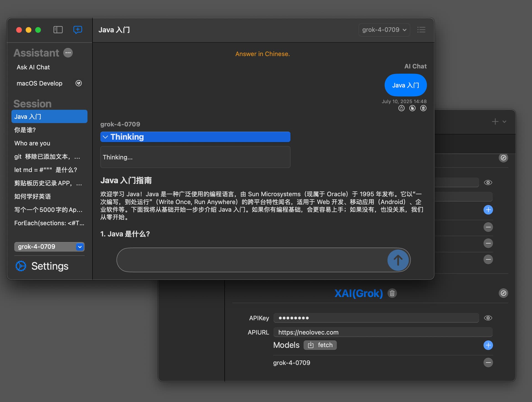Click the Session section header
Image resolution: width=532 pixels, height=402 pixels.
[x=32, y=104]
